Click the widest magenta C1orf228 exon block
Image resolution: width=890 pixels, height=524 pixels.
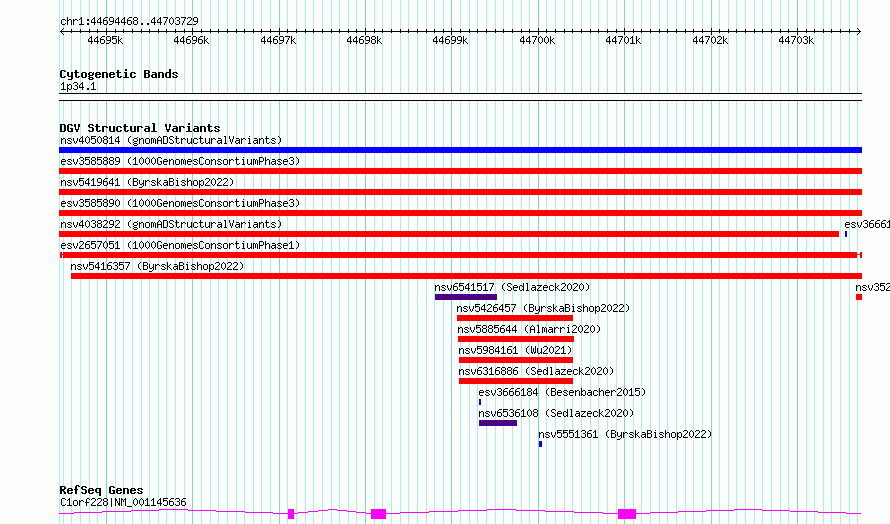coord(627,514)
